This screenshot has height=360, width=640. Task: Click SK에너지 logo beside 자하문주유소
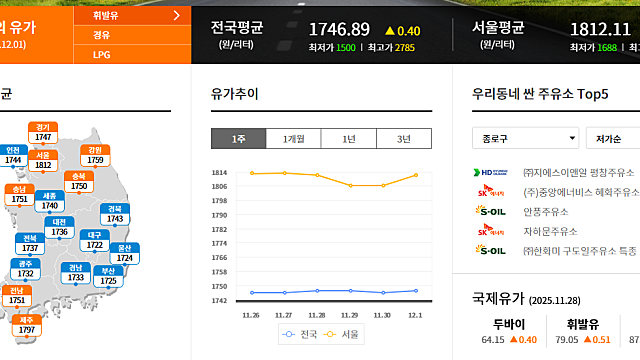point(491,230)
